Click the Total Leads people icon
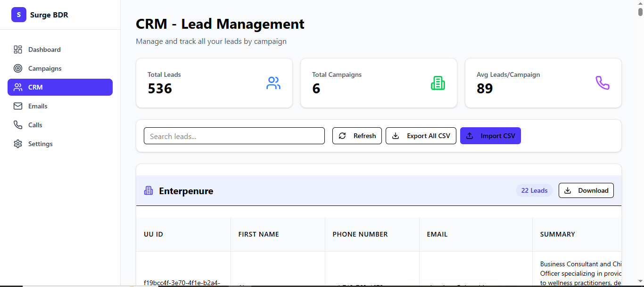This screenshot has height=287, width=644. (x=273, y=83)
